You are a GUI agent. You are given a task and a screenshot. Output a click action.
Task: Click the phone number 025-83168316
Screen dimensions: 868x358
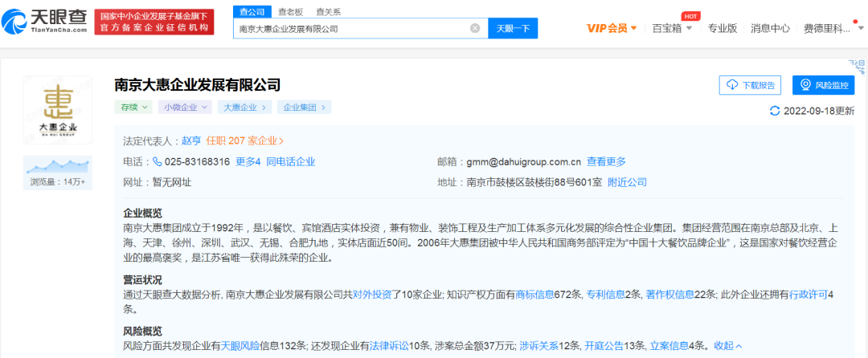coord(197,162)
